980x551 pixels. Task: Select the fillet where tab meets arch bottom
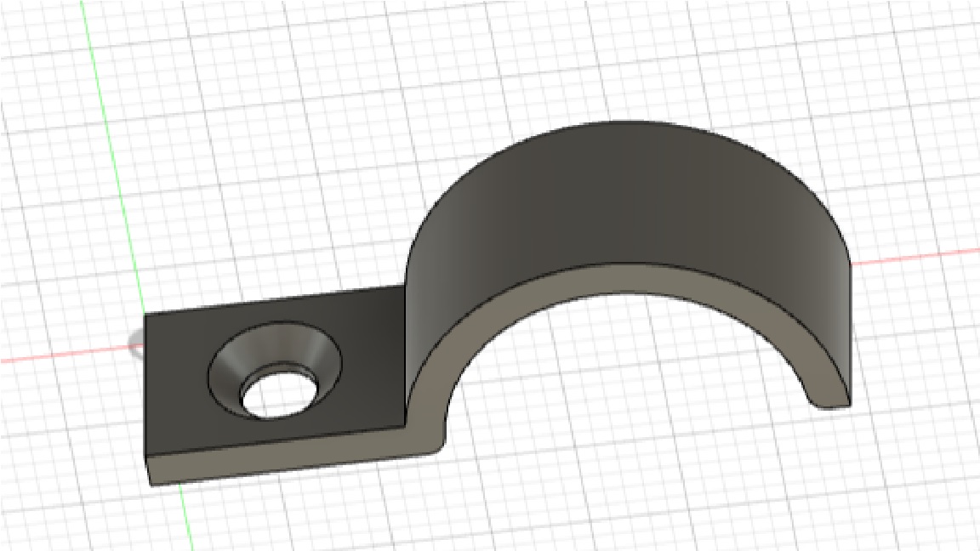pos(431,442)
